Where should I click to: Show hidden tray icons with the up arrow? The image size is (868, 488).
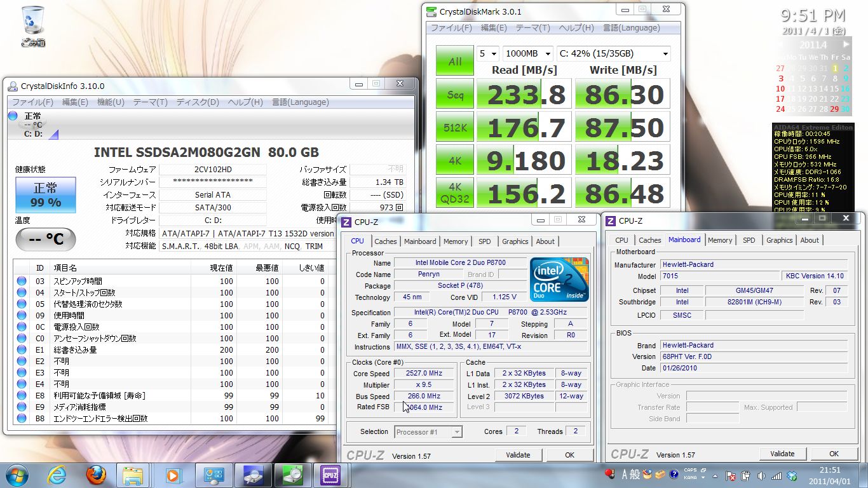[x=716, y=475]
